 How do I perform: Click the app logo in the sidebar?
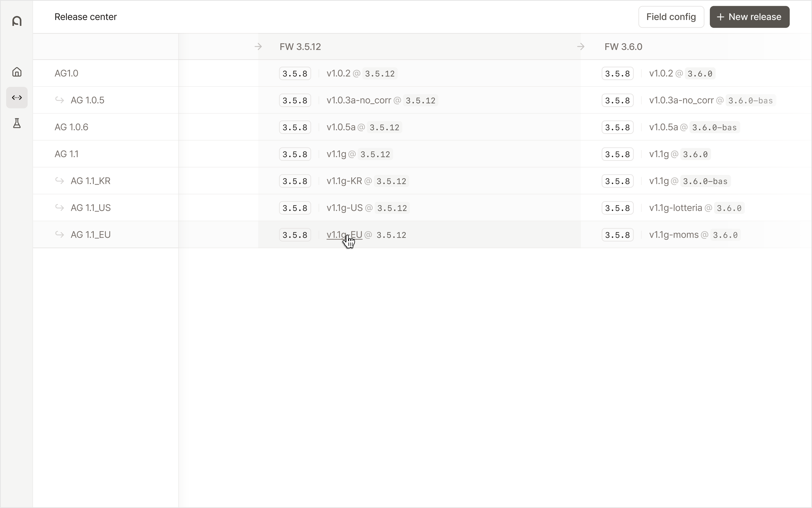(x=17, y=21)
